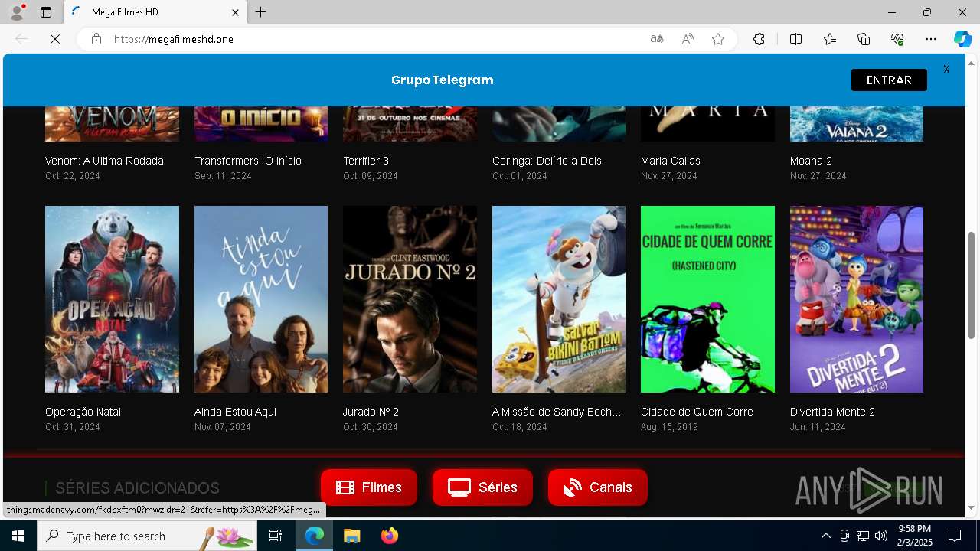The width and height of the screenshot is (980, 551).
Task: Open the volume tray icon
Action: point(881,536)
